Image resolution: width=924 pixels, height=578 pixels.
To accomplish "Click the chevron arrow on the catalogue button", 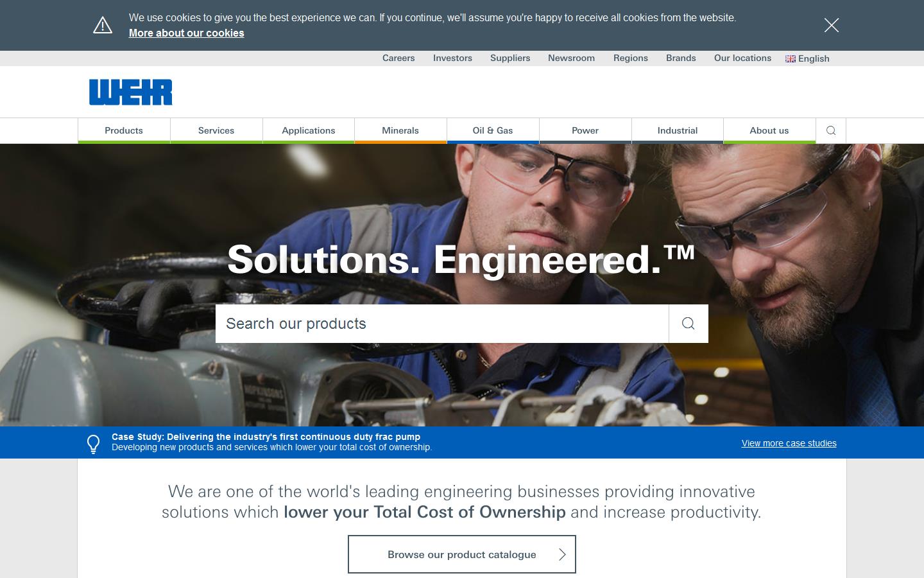I will pos(562,554).
